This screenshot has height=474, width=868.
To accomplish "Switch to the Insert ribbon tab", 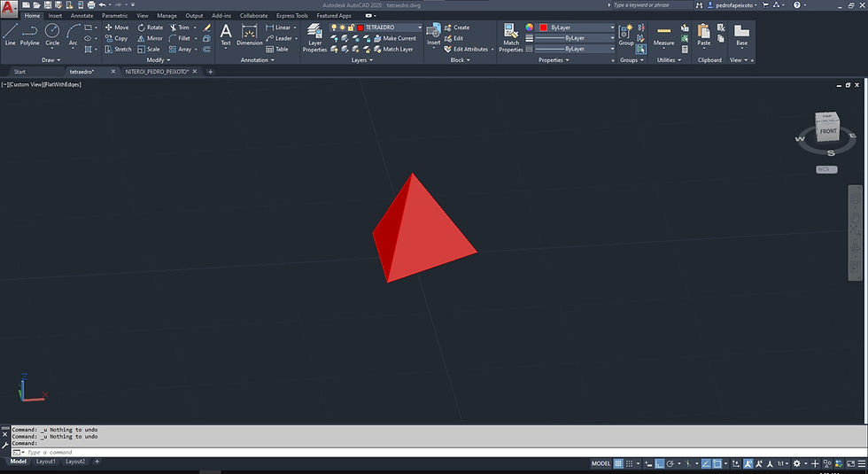I will [x=55, y=16].
